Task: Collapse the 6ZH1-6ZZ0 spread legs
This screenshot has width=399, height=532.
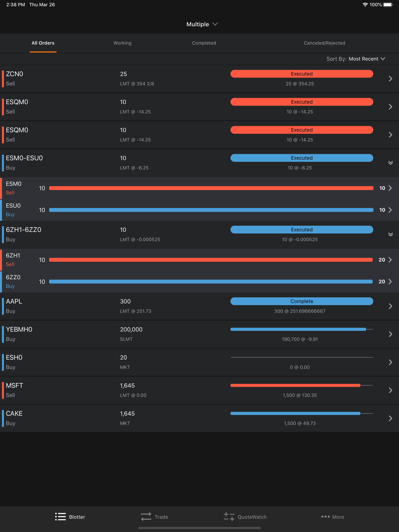Action: coord(390,234)
